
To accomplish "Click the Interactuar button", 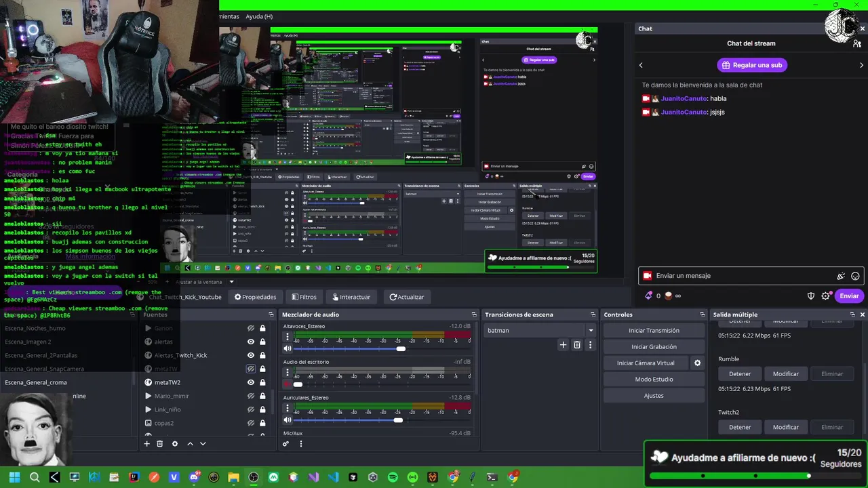I will point(351,297).
